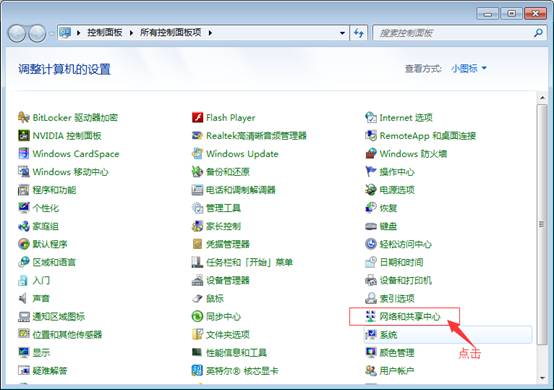Click the Internet 选项 icon
554x390 pixels.
371,117
